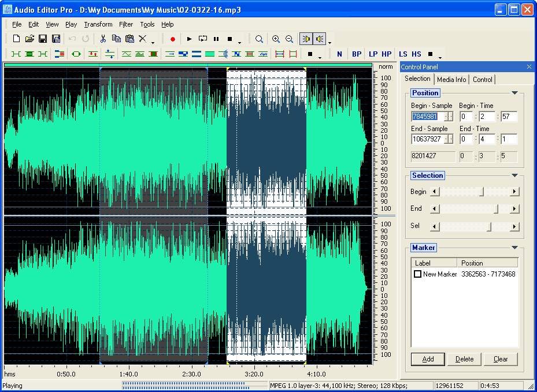Click the Zoom In magnifier icon
537x392 pixels.
pyautogui.click(x=276, y=39)
